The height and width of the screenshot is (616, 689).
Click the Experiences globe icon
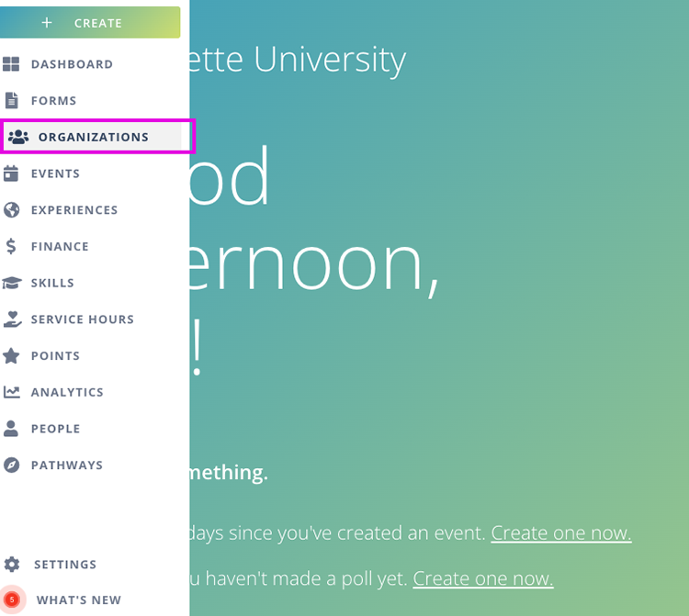12,209
